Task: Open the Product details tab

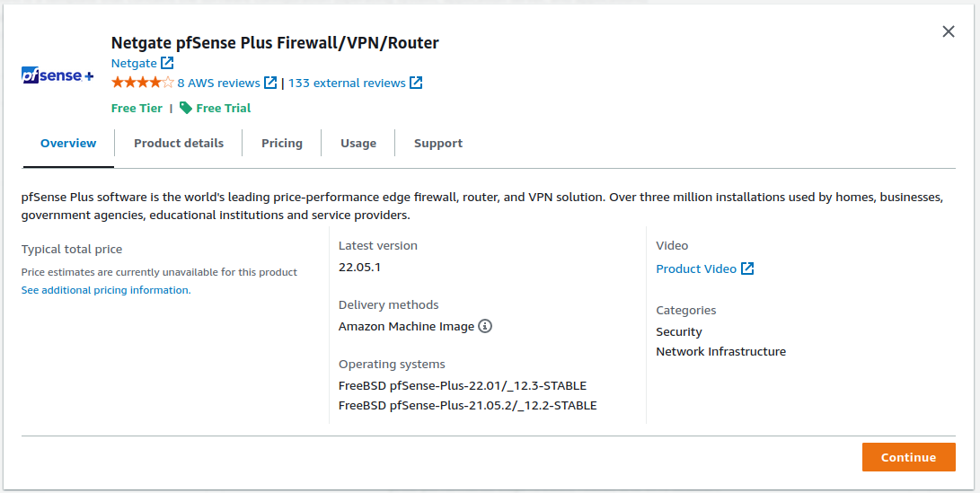Action: [x=179, y=144]
